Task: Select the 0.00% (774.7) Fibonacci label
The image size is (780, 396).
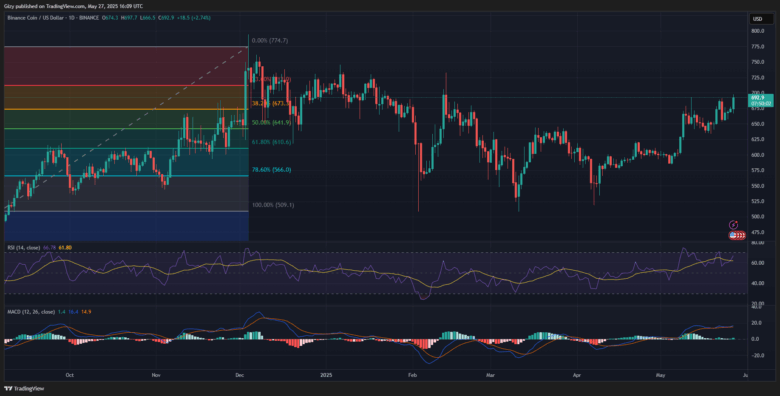Action: [270, 40]
